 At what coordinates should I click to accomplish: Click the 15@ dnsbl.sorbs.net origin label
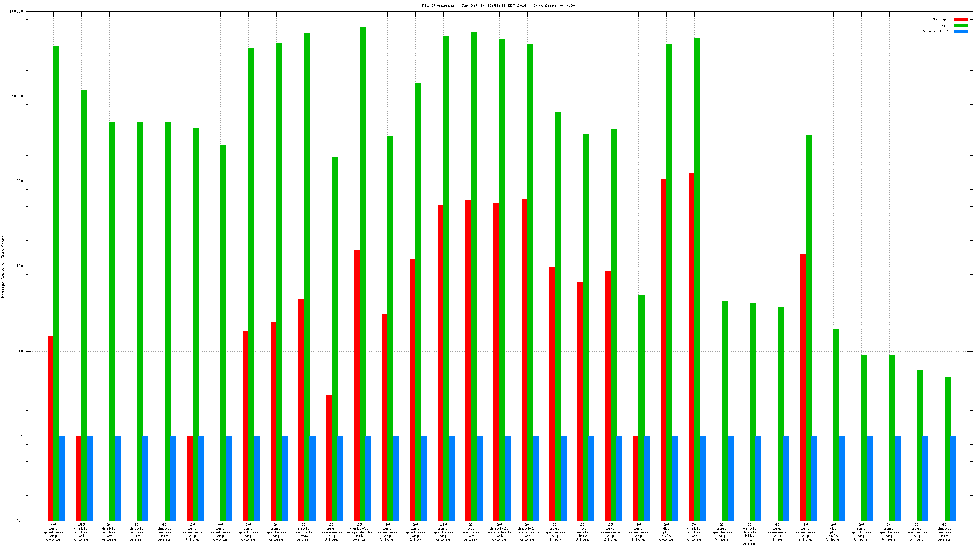tap(81, 532)
